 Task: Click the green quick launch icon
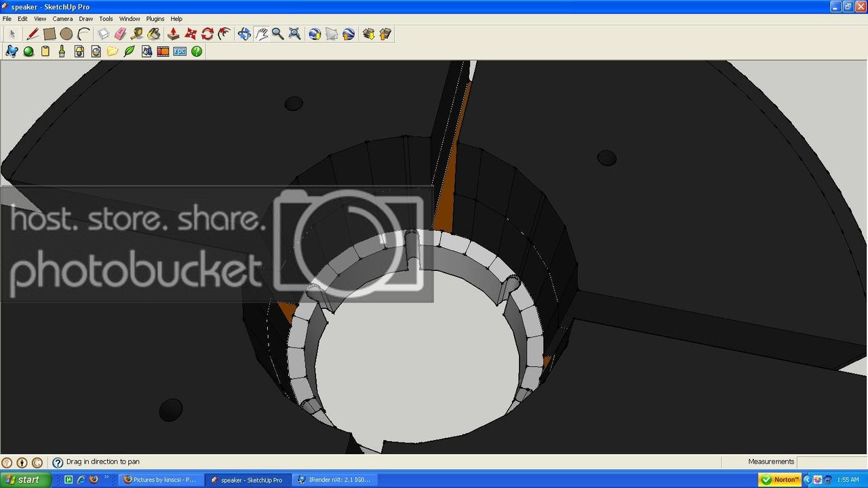[68, 480]
